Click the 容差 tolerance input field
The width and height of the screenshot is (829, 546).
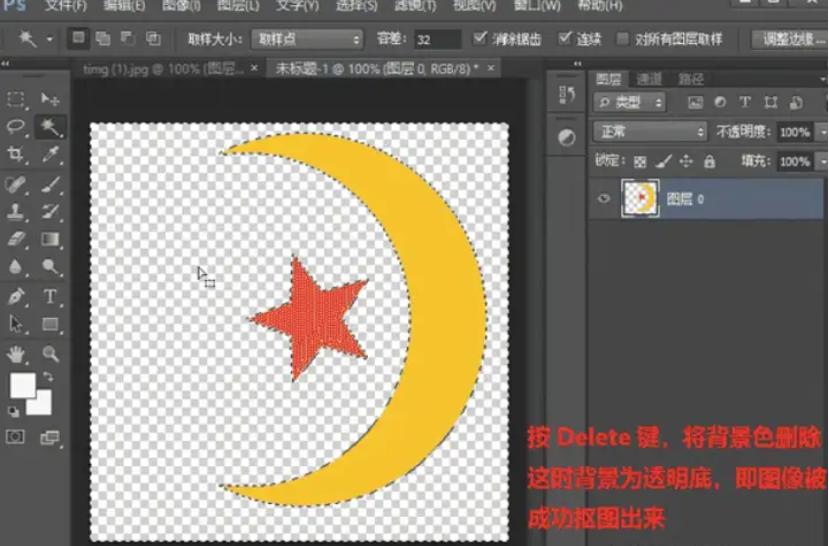pos(437,39)
